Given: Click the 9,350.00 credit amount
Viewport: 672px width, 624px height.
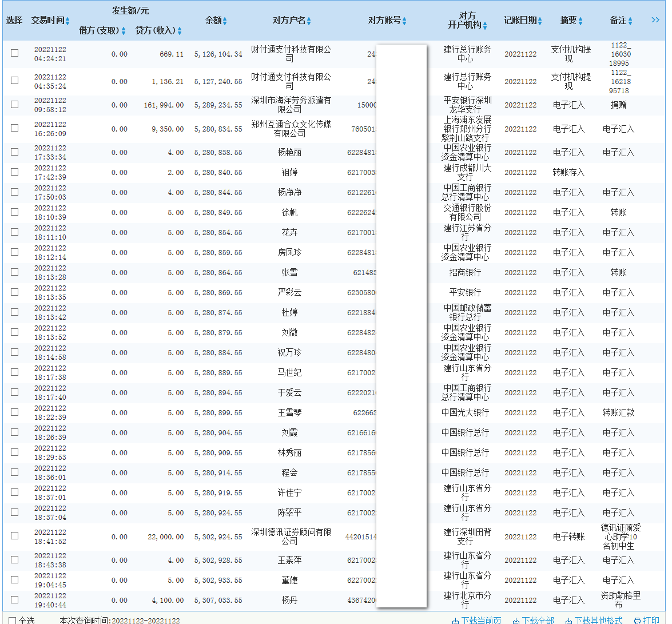Looking at the screenshot, I should pyautogui.click(x=168, y=129).
